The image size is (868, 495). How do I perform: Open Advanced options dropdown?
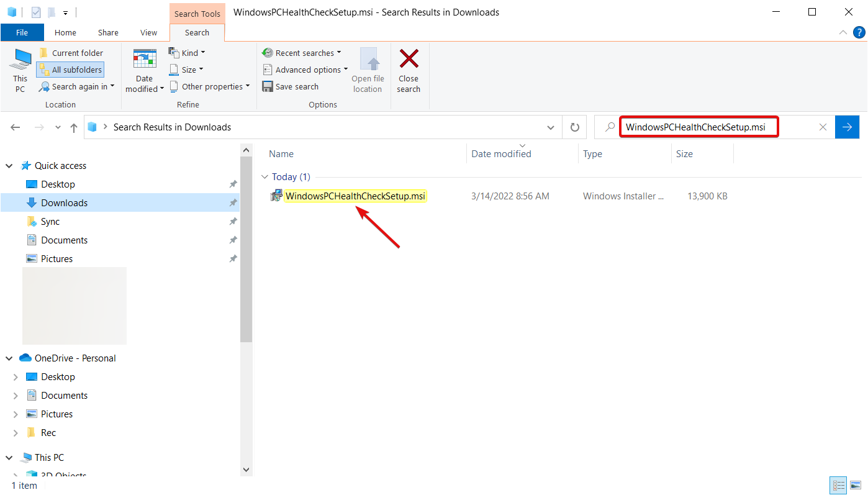(x=305, y=70)
